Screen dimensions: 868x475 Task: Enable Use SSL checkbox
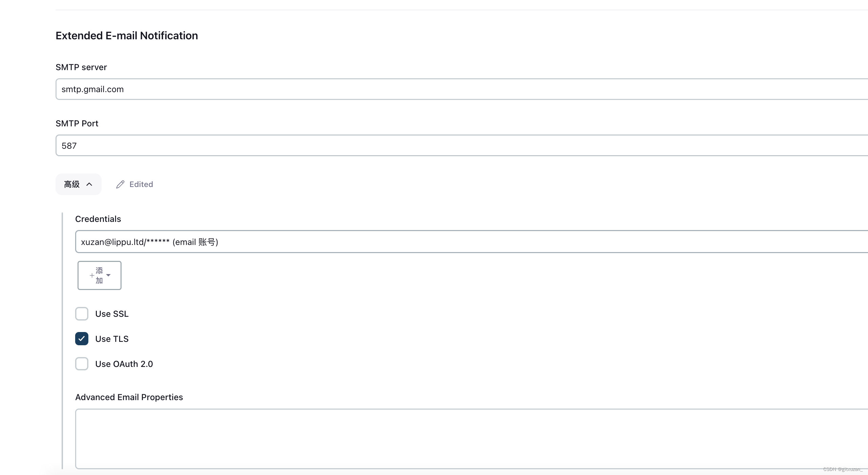82,313
